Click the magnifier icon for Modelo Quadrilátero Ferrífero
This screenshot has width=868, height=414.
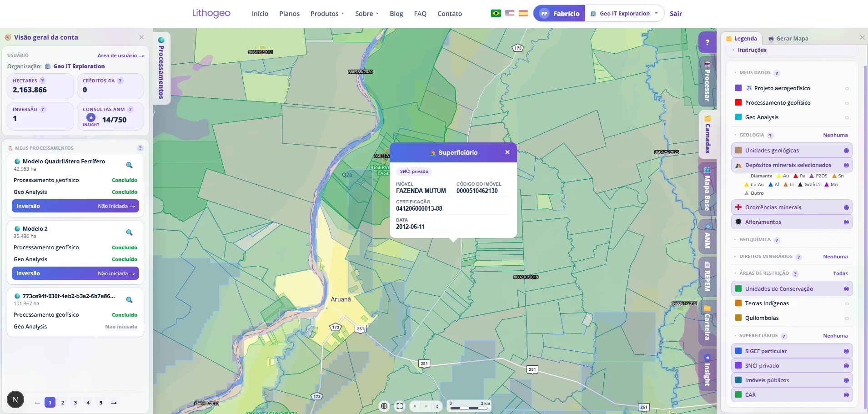point(129,165)
